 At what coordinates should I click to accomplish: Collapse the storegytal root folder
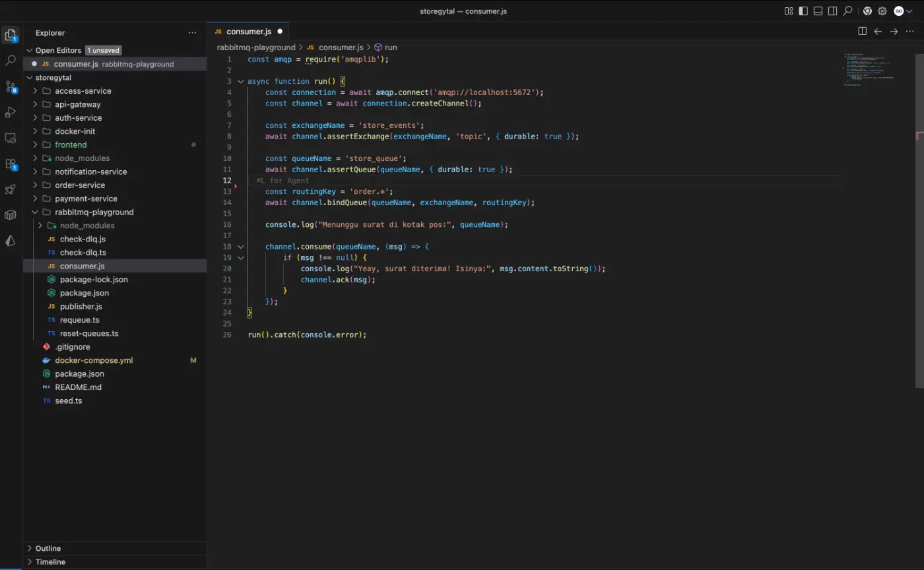(x=29, y=77)
